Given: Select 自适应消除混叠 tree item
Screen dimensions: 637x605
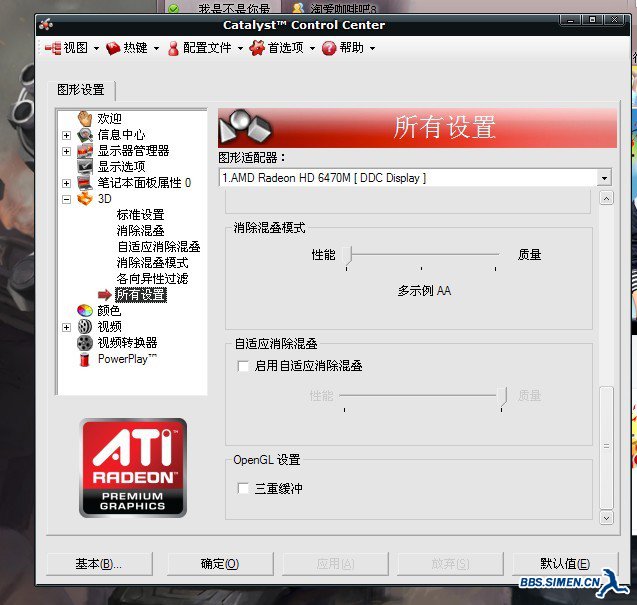Looking at the screenshot, I should pos(159,247).
